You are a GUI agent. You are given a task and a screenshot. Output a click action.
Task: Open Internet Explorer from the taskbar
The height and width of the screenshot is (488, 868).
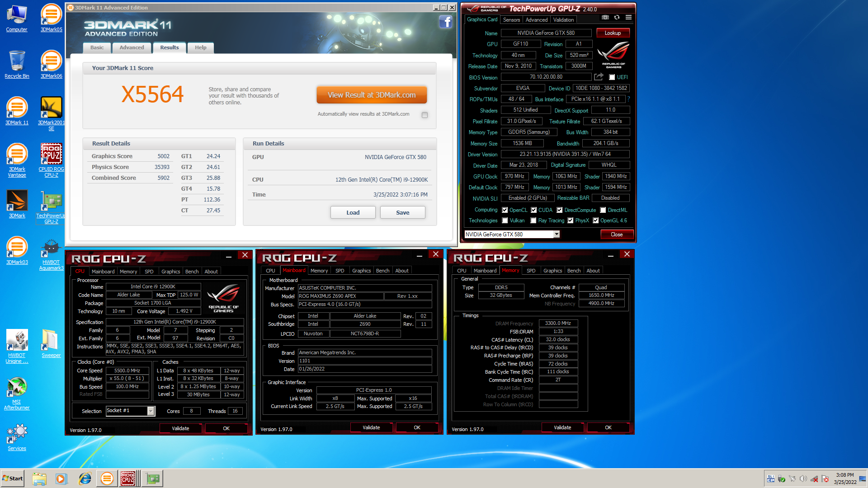pos(85,479)
